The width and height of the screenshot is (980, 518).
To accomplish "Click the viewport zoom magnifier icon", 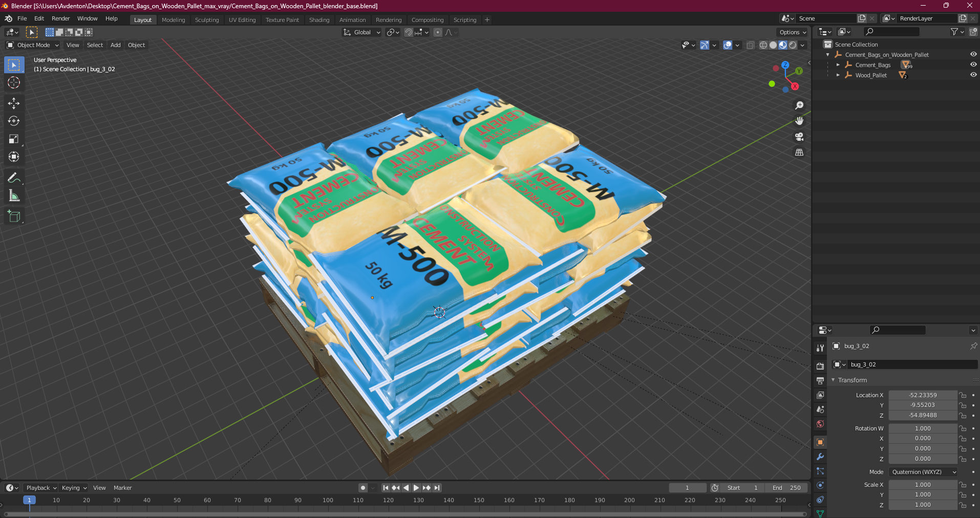I will tap(799, 105).
